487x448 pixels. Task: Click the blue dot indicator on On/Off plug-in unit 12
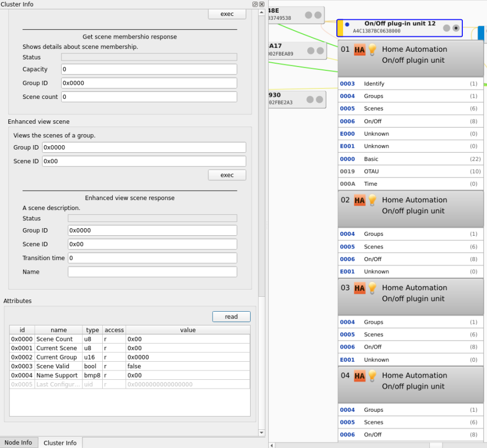pyautogui.click(x=347, y=24)
